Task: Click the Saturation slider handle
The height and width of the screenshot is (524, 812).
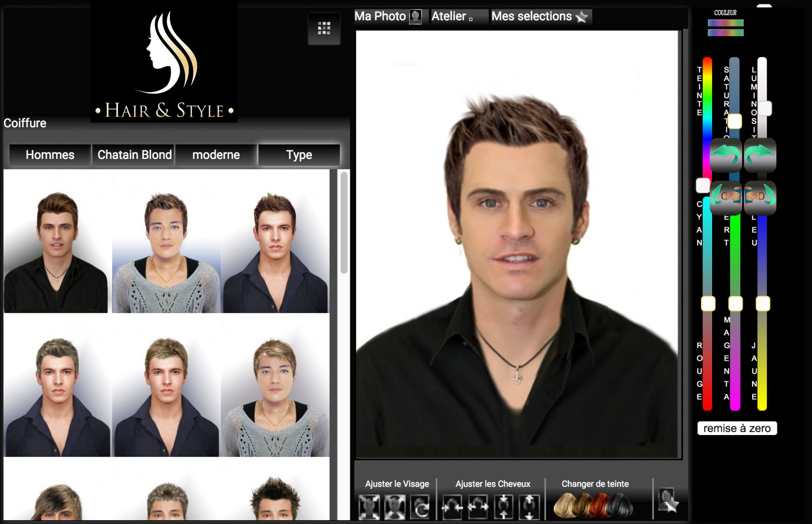Action: click(x=734, y=121)
